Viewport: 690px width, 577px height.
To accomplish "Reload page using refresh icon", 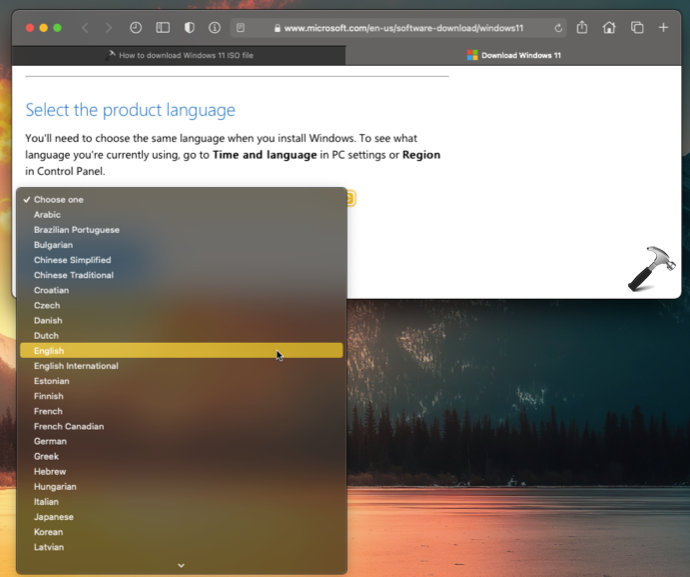I will 558,28.
